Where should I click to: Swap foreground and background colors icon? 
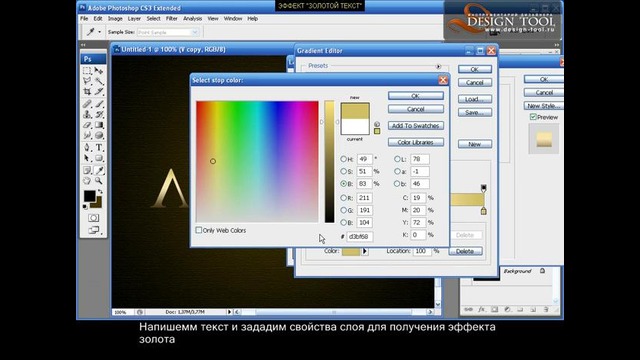click(x=100, y=192)
